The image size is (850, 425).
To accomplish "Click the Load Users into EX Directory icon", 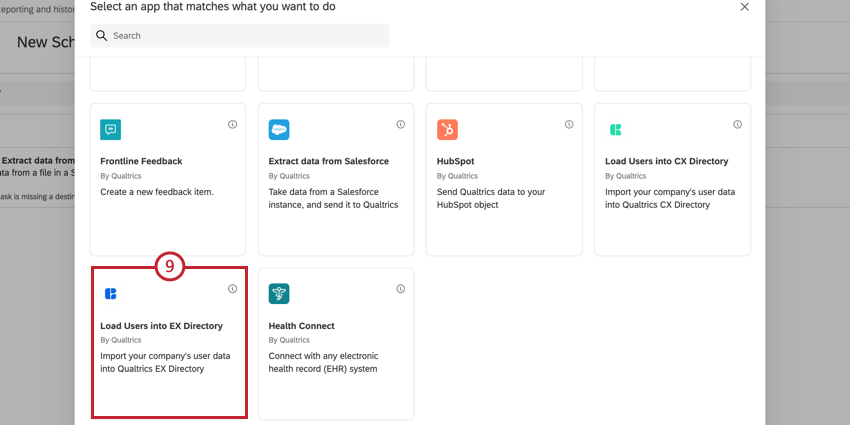I will 111,294.
